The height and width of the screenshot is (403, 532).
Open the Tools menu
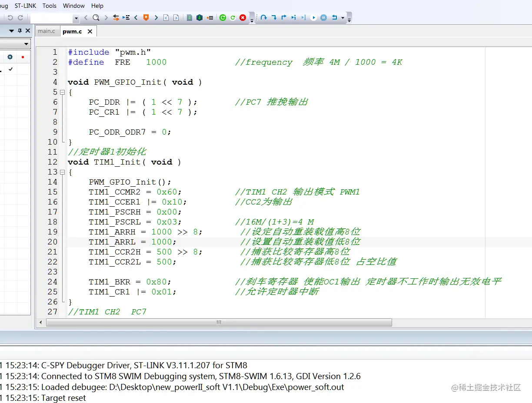(x=50, y=6)
